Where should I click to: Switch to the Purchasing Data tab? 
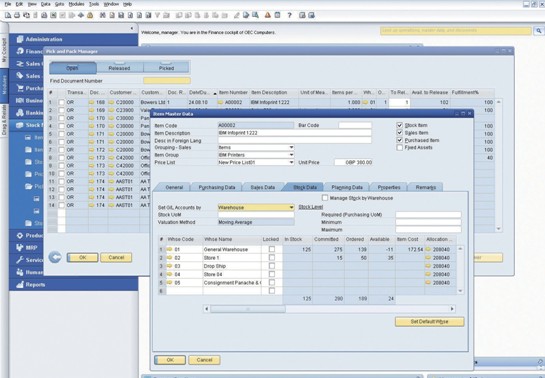(x=217, y=187)
